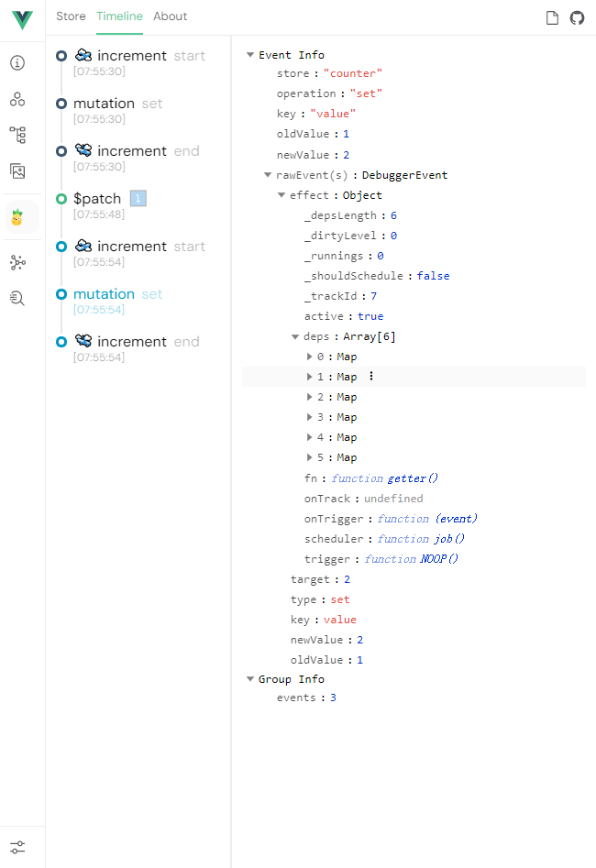Click the more-options dots beside 1: Map
The width and height of the screenshot is (596, 868).
pos(370,377)
